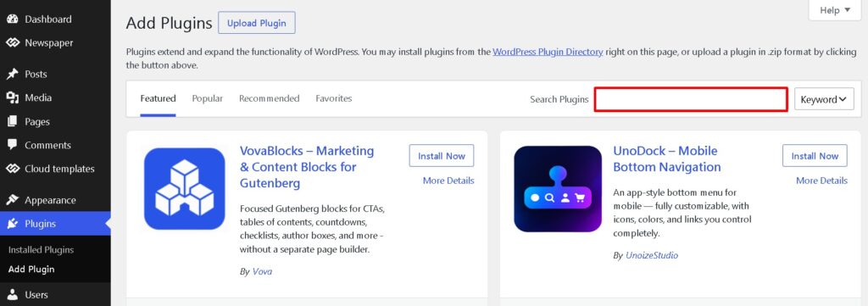Image resolution: width=868 pixels, height=306 pixels.
Task: Switch to the Recommended tab
Action: tap(269, 98)
